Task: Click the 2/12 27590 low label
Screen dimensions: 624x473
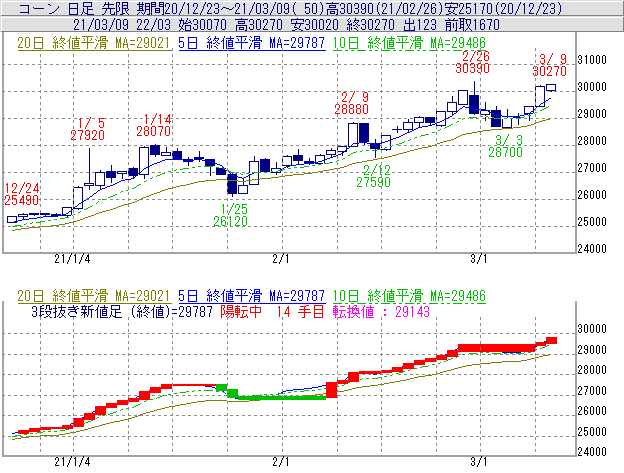Action: 373,176
